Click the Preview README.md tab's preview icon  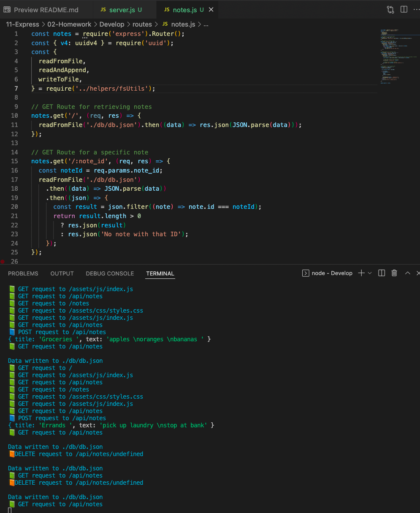pos(7,10)
